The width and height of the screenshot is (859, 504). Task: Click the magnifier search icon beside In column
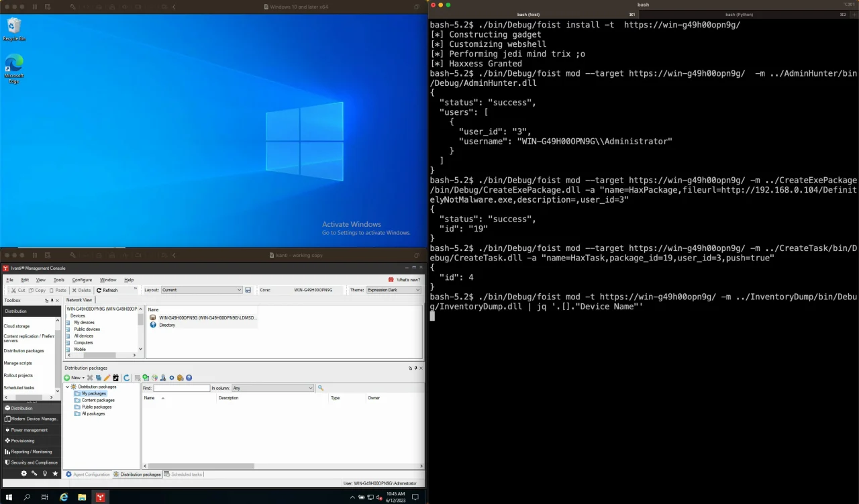pos(320,388)
